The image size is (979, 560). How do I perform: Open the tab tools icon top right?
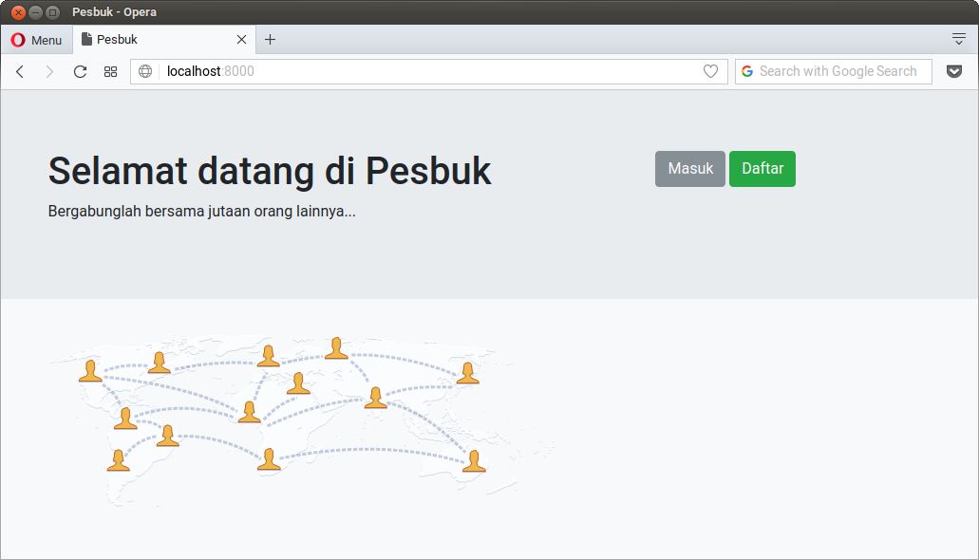[x=957, y=39]
